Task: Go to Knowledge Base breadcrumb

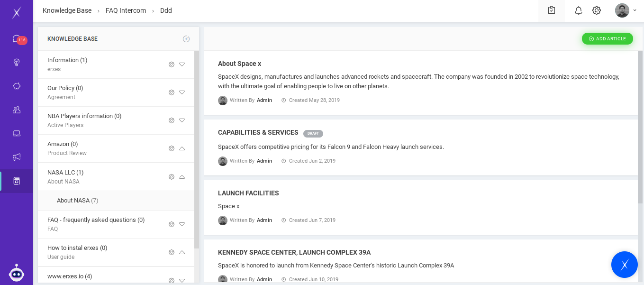Action: [x=67, y=10]
